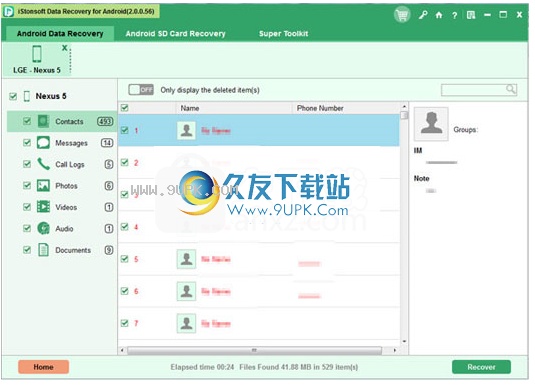Uncheck the checkbox for contact row 5
The width and height of the screenshot is (535, 386).
coord(125,259)
